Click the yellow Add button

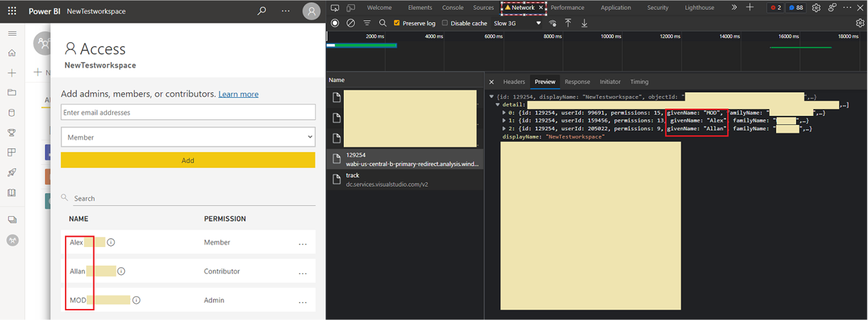(x=188, y=160)
